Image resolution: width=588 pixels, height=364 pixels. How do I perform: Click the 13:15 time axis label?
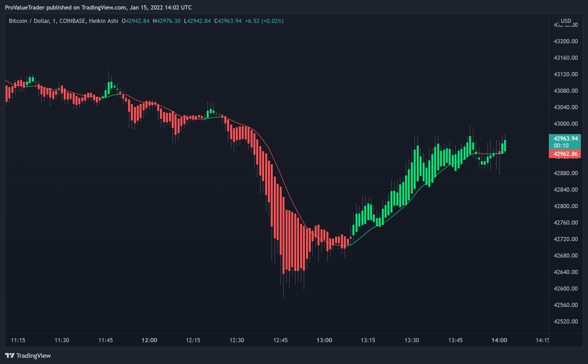pyautogui.click(x=368, y=340)
